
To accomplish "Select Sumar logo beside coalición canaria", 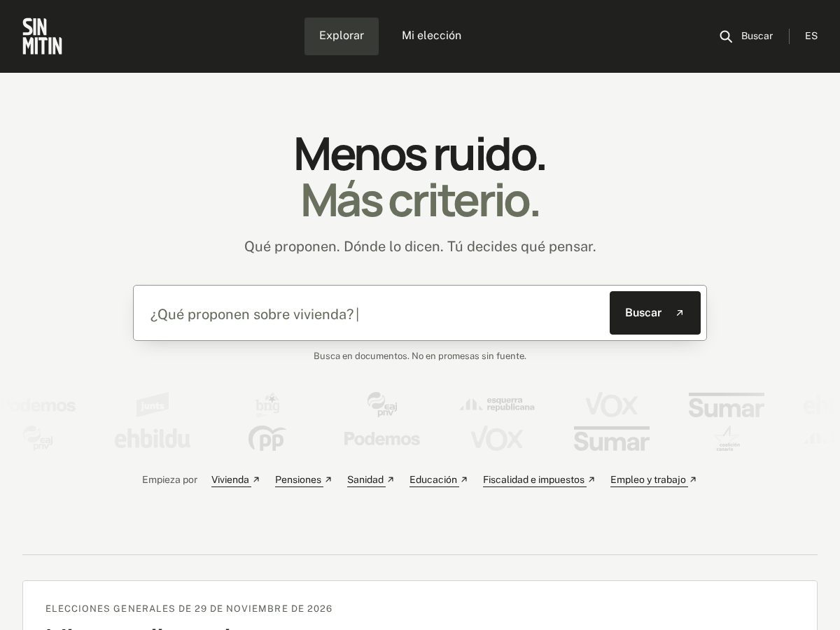I will click(x=612, y=439).
